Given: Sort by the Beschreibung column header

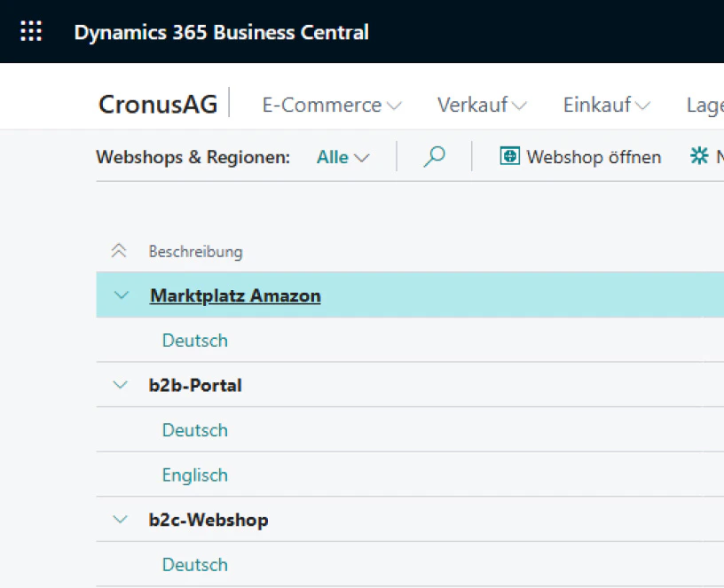Looking at the screenshot, I should pos(195,252).
